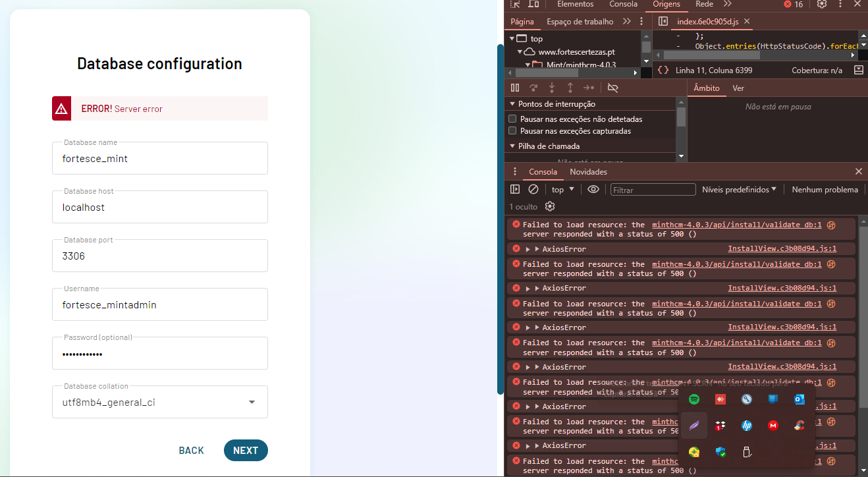Click the red error count badge showing 16
This screenshot has width=868, height=477.
793,4
